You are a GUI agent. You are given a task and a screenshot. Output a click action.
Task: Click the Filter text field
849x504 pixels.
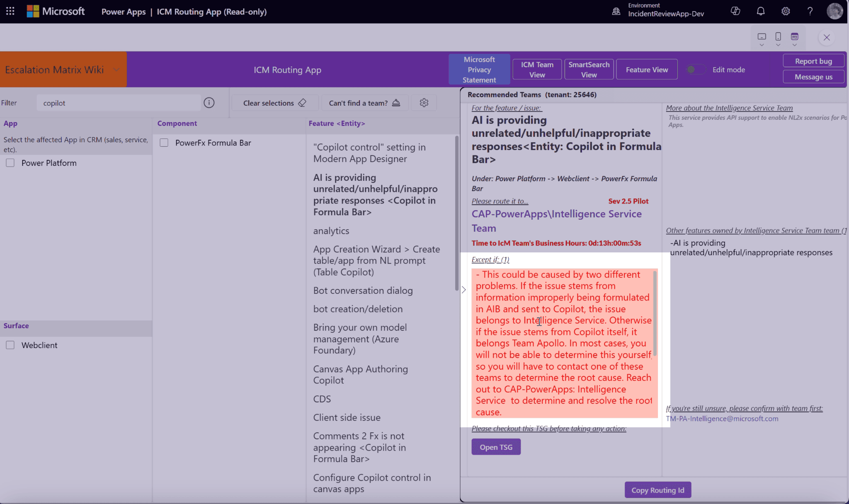point(119,103)
